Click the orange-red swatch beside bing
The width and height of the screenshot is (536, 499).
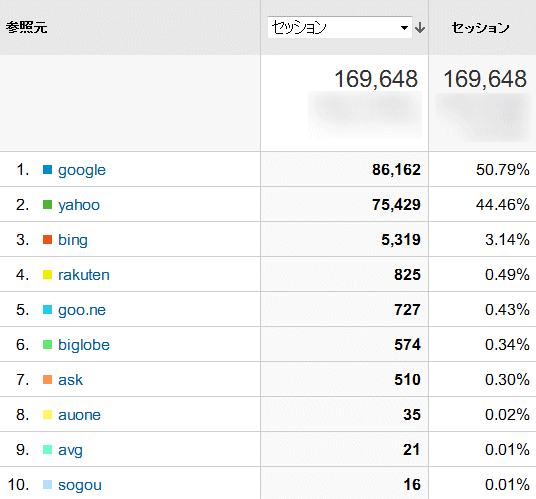click(x=48, y=240)
